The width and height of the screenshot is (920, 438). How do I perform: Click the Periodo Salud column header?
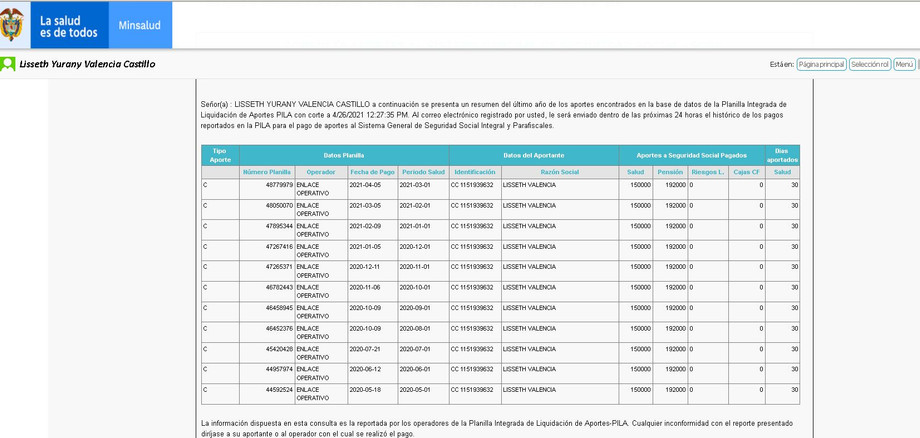(x=423, y=172)
